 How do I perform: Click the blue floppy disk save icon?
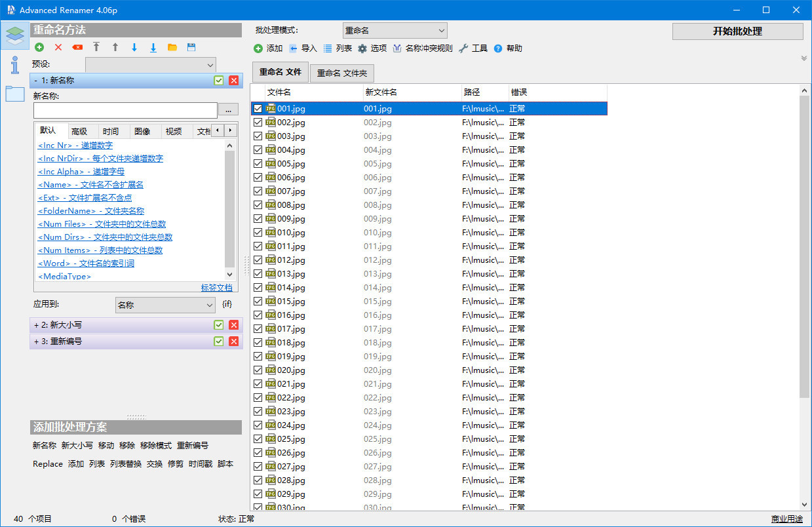(191, 47)
